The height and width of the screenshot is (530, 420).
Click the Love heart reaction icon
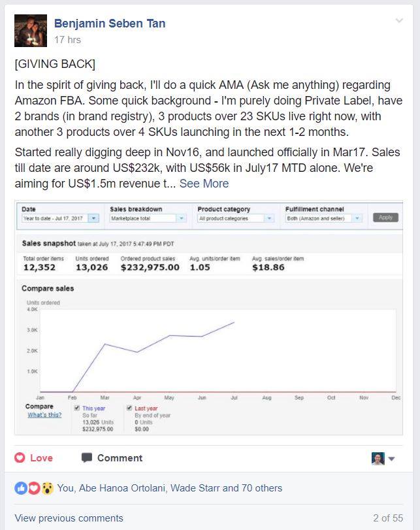click(x=20, y=457)
